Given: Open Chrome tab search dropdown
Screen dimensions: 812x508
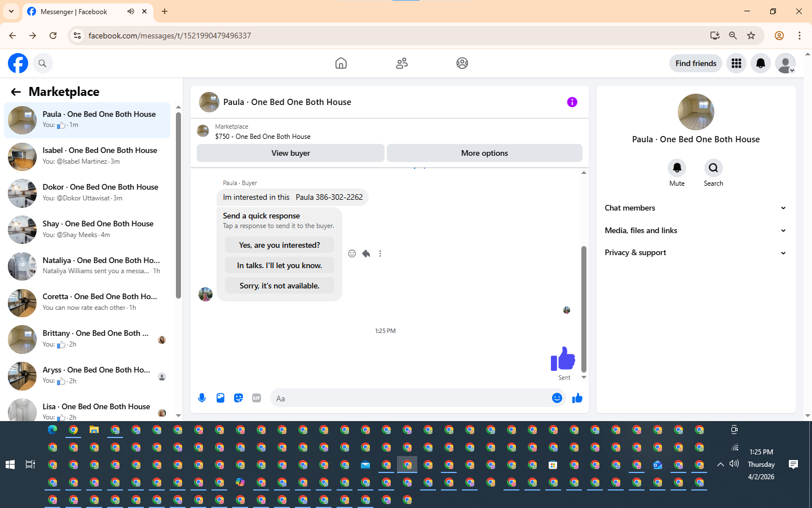Looking at the screenshot, I should (11, 11).
